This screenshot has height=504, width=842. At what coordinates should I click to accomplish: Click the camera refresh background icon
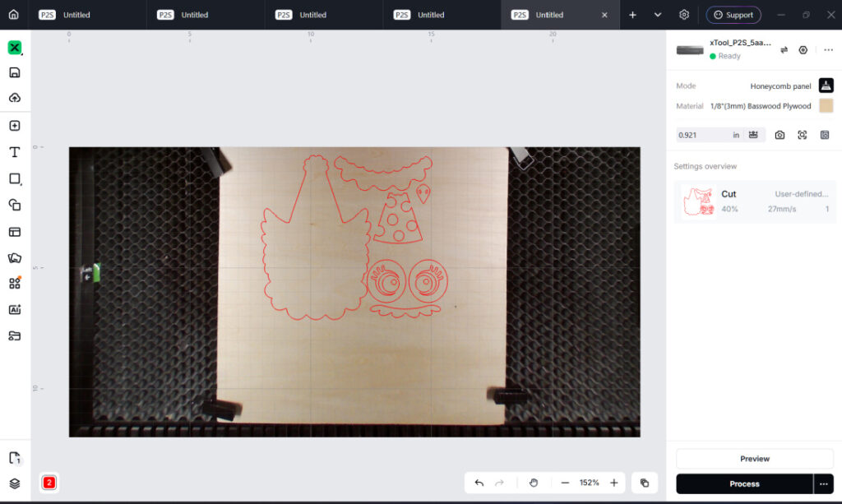coord(780,136)
